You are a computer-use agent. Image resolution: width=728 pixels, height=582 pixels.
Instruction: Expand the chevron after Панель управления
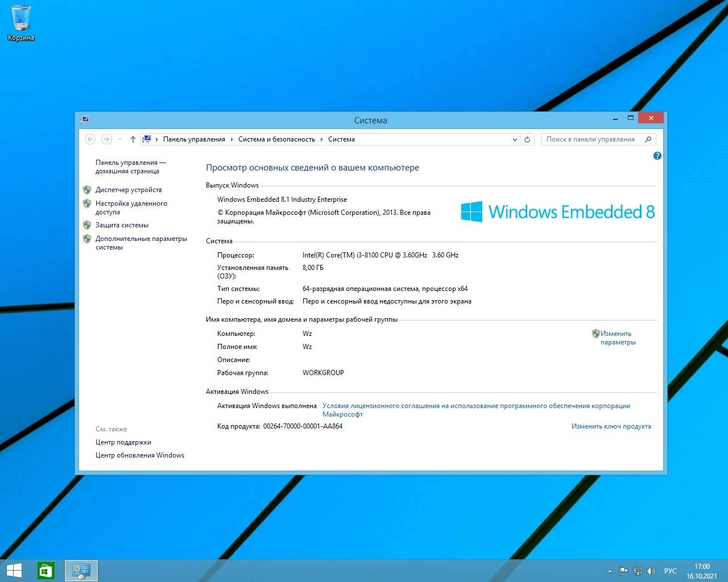[x=232, y=139]
